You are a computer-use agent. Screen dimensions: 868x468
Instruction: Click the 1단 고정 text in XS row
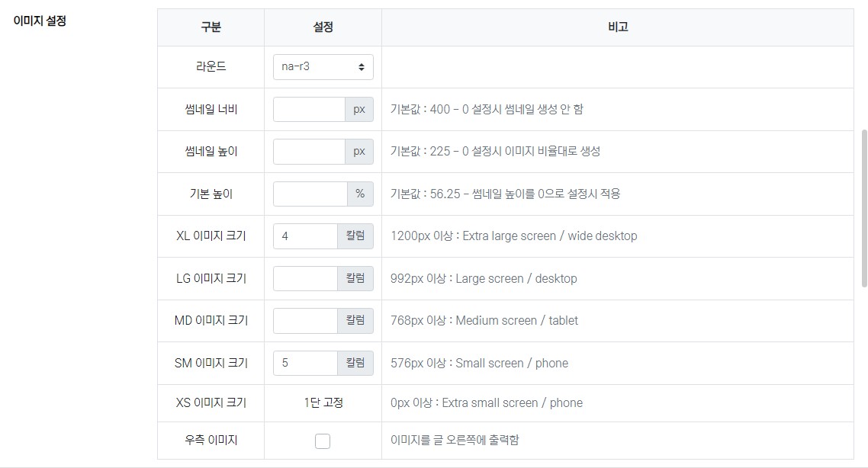tap(323, 403)
